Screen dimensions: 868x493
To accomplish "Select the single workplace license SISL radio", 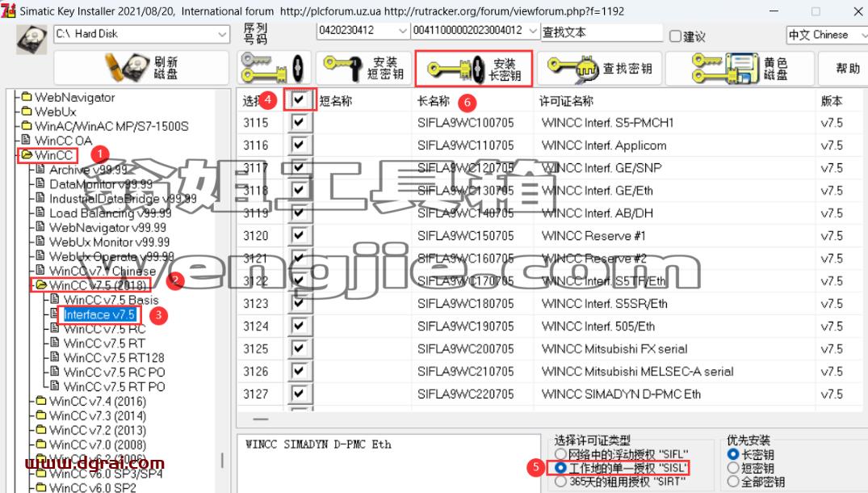I will tap(560, 468).
